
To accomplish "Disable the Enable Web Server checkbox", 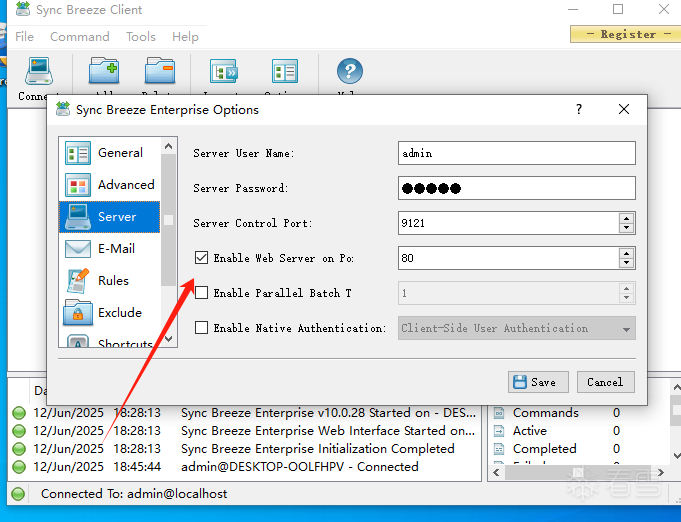I will (201, 258).
